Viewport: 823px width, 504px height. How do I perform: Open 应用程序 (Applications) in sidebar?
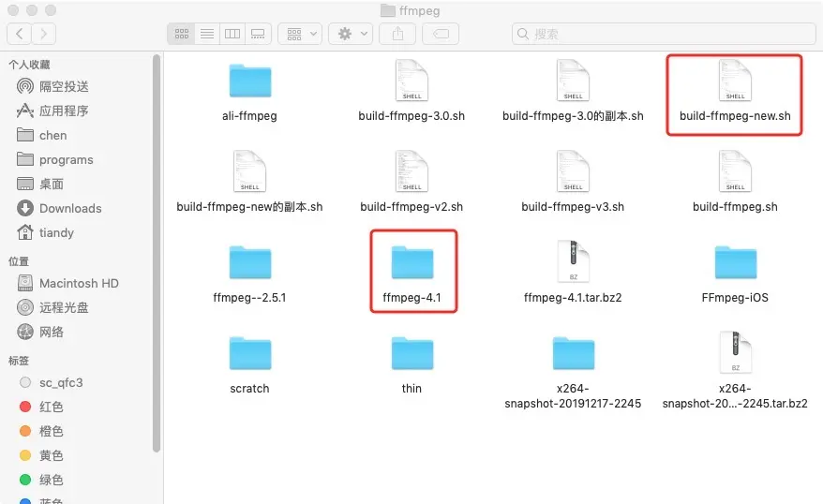coord(52,111)
